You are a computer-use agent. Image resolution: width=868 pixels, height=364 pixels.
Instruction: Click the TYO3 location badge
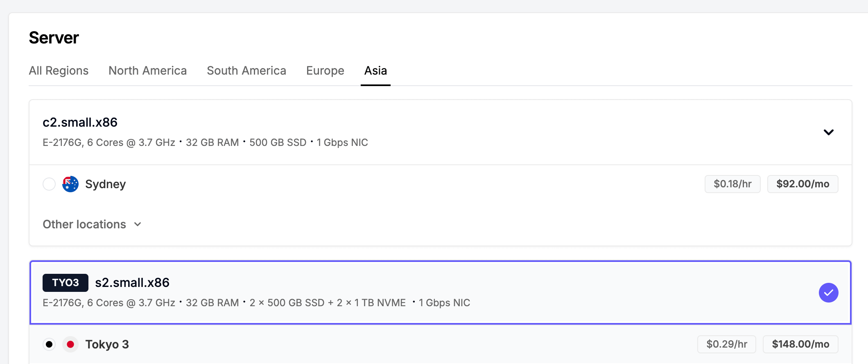point(66,283)
